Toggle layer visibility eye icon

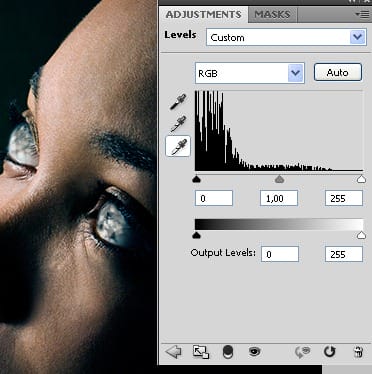254,351
